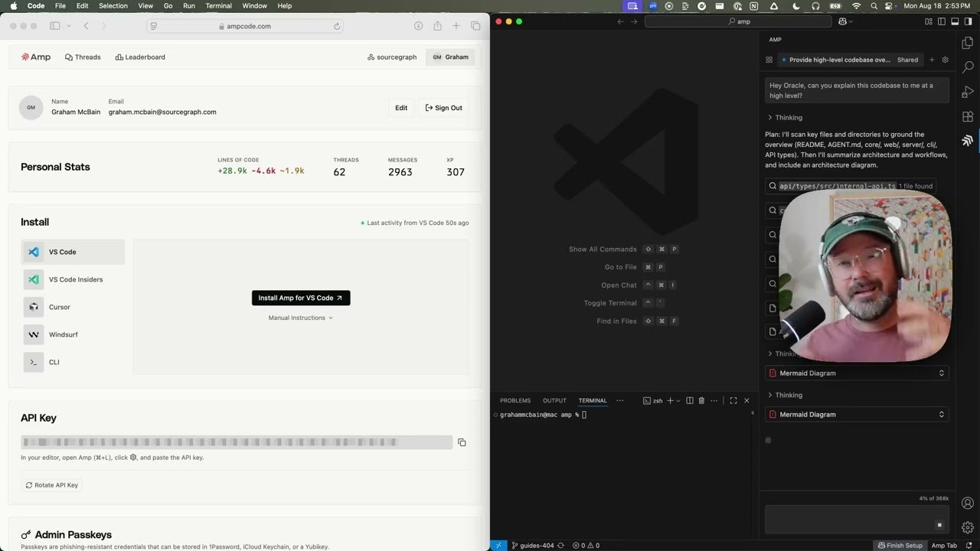
Task: Click Amp Tab in status bar
Action: click(944, 546)
